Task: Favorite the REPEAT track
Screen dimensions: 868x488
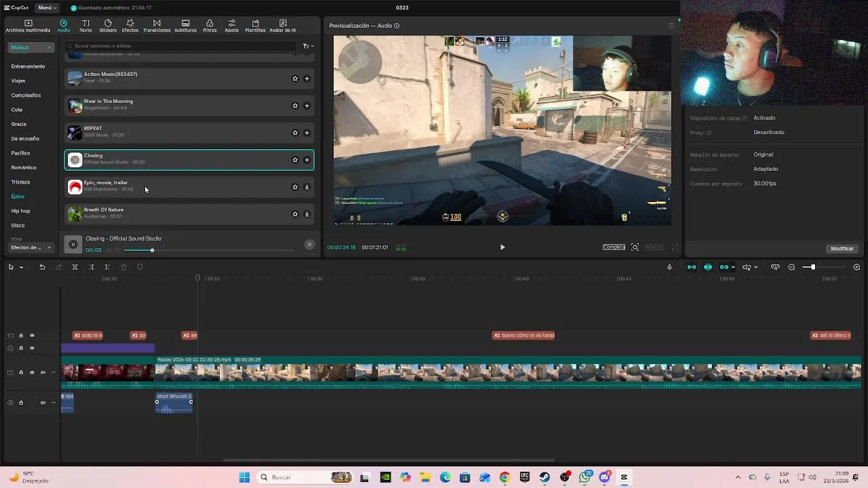Action: (x=295, y=133)
